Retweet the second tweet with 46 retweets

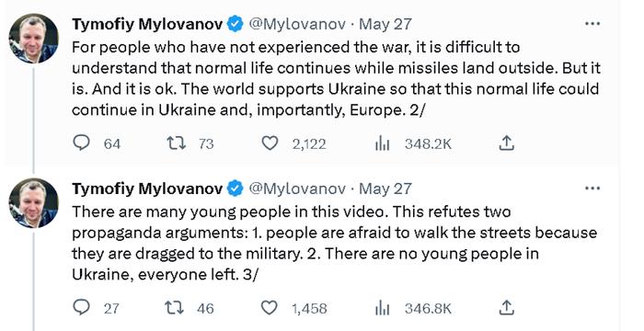176,308
